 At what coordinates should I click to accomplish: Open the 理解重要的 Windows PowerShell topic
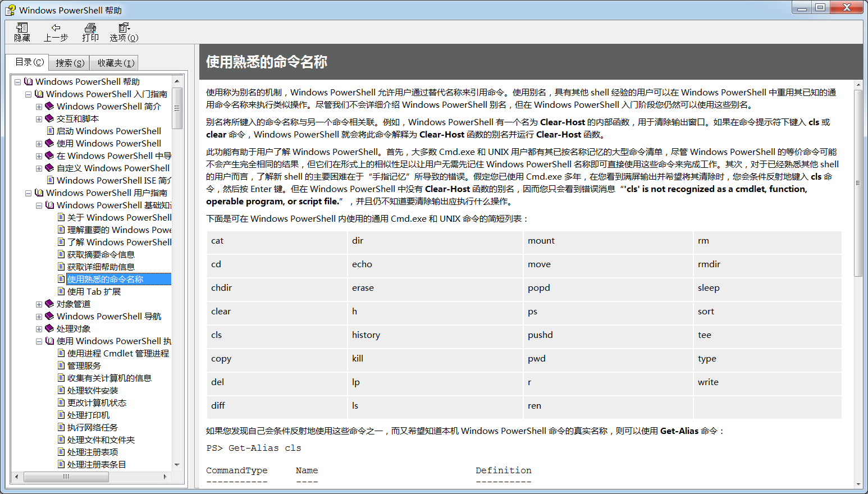pyautogui.click(x=119, y=230)
